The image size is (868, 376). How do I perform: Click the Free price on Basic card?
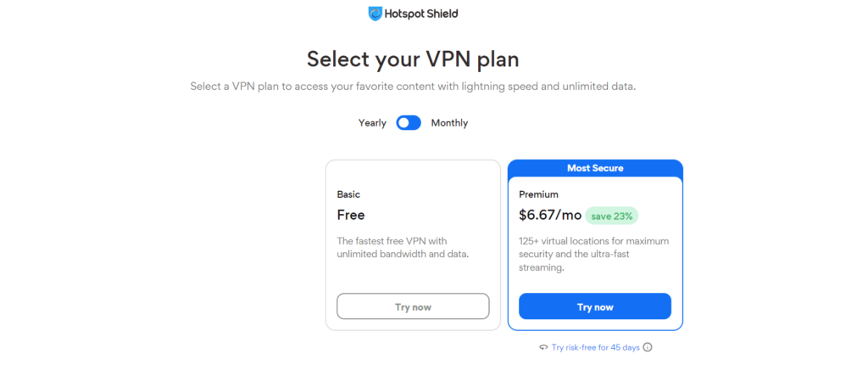351,216
